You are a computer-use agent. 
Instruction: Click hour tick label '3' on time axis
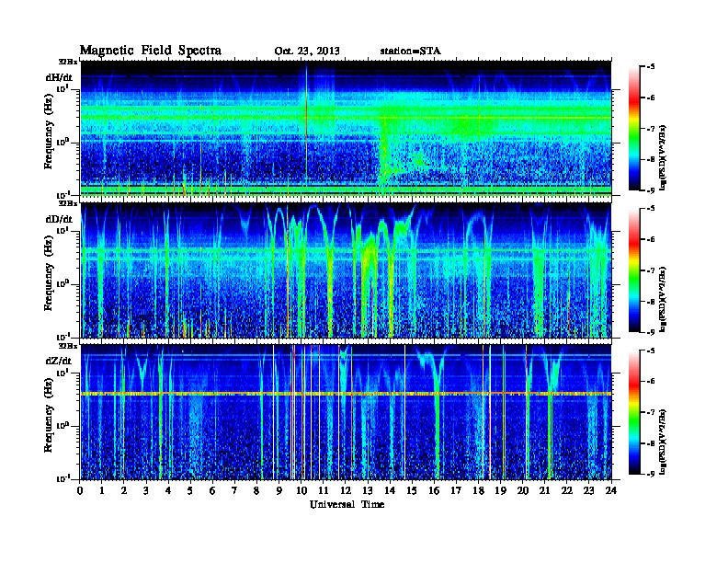(146, 490)
